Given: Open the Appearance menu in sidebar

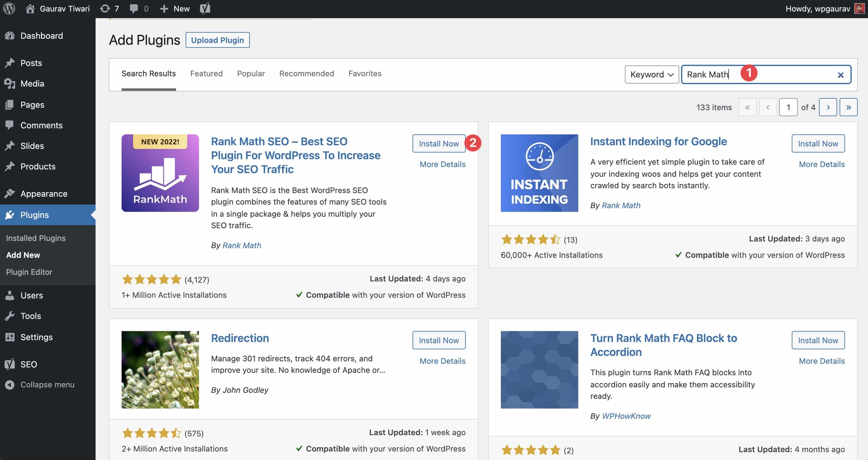Looking at the screenshot, I should [x=44, y=194].
